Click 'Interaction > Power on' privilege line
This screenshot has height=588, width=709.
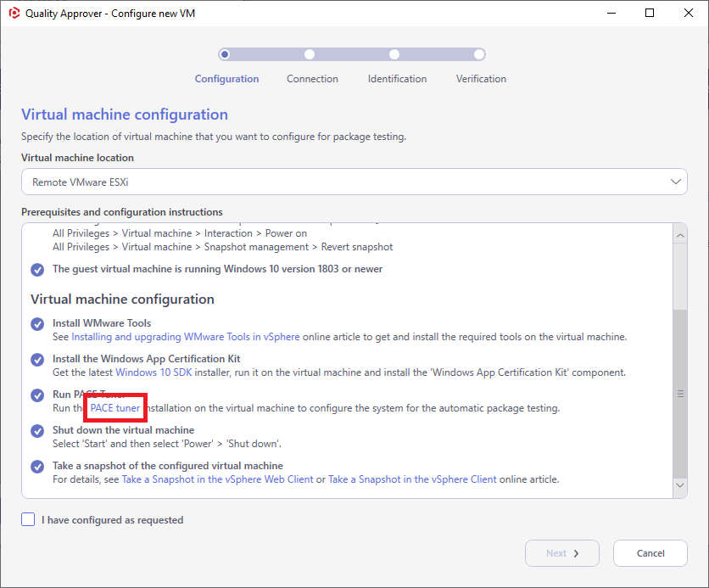180,233
